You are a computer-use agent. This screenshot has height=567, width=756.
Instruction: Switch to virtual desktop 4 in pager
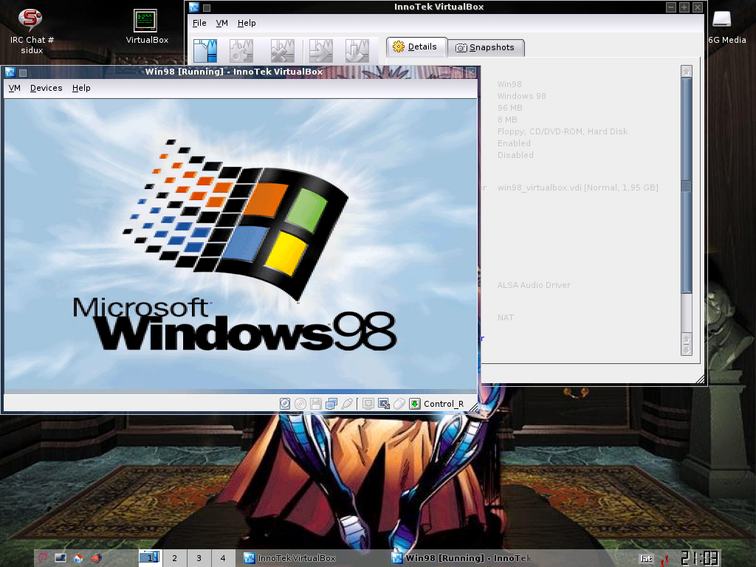point(223,558)
